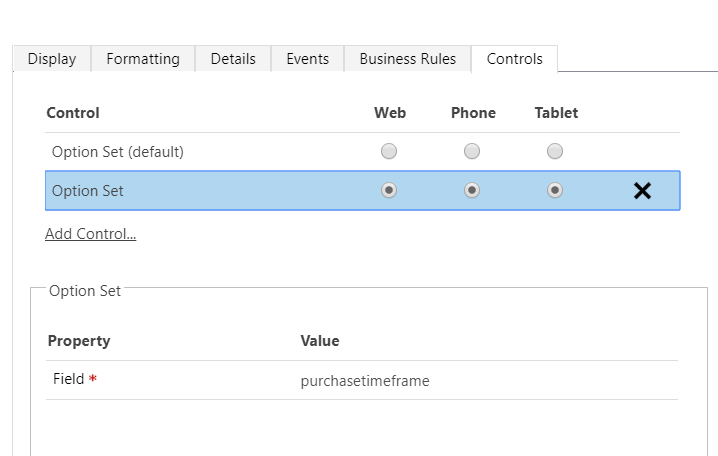
Task: Select Tablet radio for highlighted Option Set
Action: pos(555,190)
